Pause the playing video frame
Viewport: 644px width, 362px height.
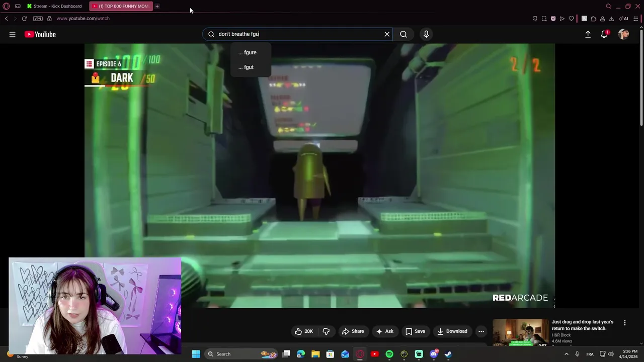pyautogui.click(x=319, y=175)
